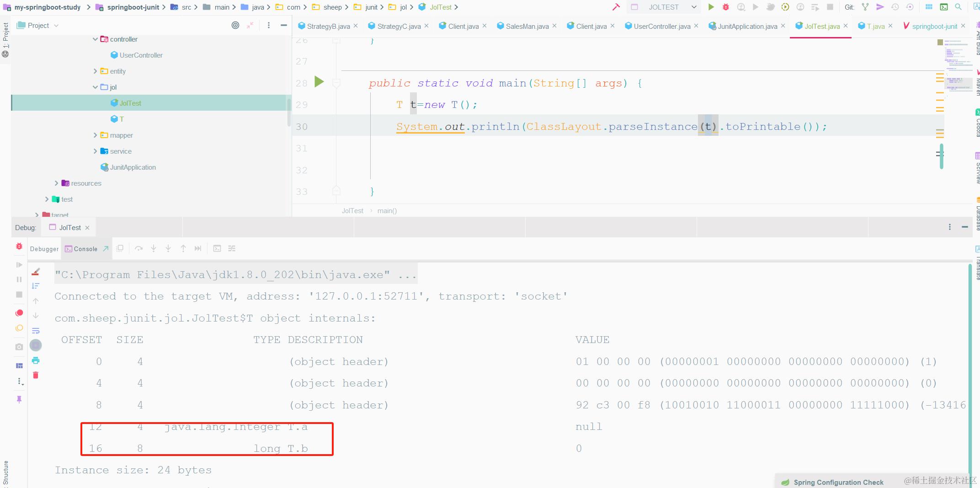Screen dimensions: 980x488
Task: Collapse the controller folder
Action: click(95, 39)
